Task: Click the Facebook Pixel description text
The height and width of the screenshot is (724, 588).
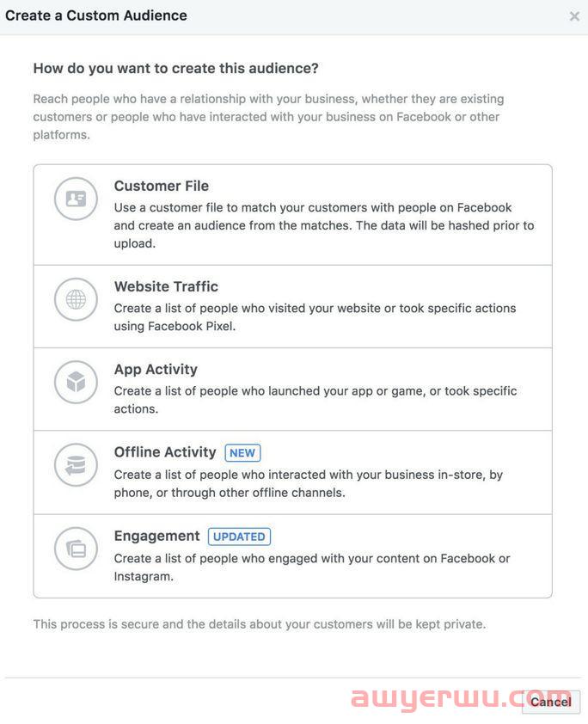Action: [315, 317]
